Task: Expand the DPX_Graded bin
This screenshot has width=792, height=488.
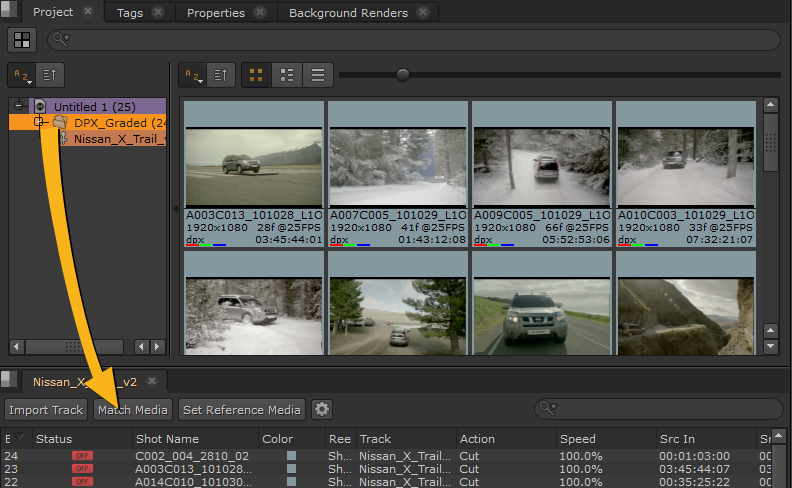Action: click(x=39, y=122)
